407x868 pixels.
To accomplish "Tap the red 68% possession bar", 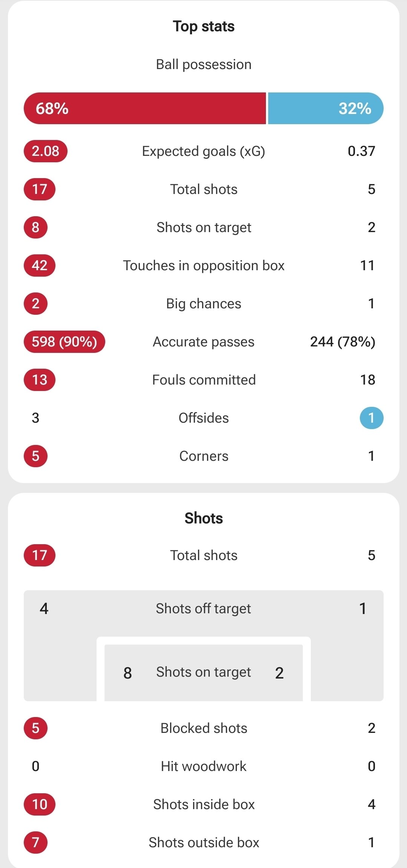I will pyautogui.click(x=145, y=108).
